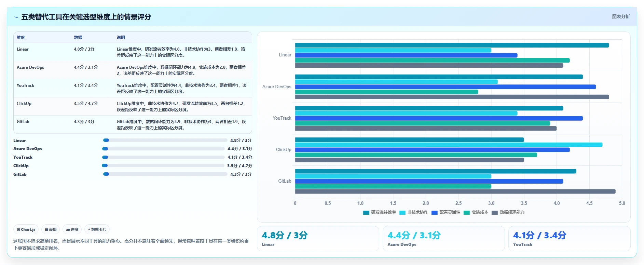The height and width of the screenshot is (265, 644).
Task: Click the Linear维度中 description in the table
Action: coord(181,52)
